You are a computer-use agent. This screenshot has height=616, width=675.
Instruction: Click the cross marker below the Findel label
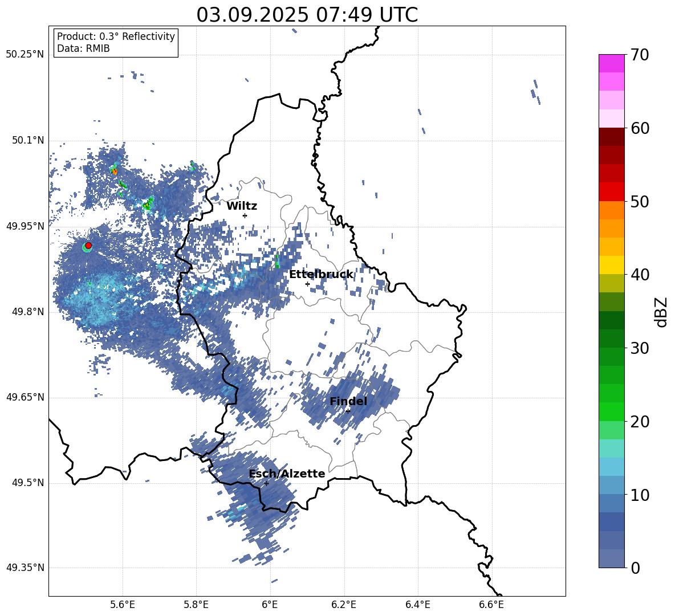pyautogui.click(x=348, y=411)
